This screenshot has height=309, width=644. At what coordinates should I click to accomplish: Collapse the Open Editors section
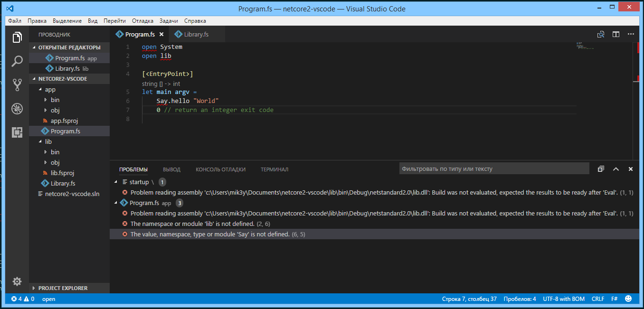click(69, 47)
